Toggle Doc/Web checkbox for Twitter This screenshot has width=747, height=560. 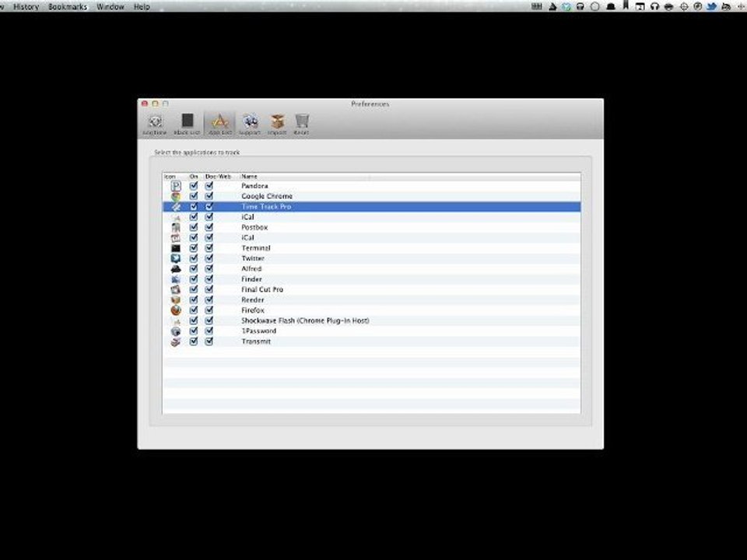pyautogui.click(x=209, y=258)
